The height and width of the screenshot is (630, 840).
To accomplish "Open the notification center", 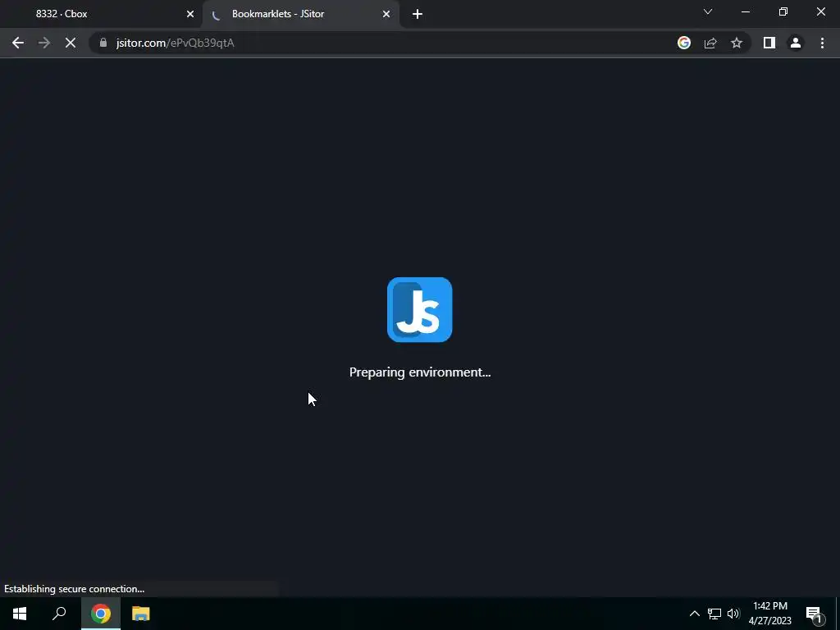I will coord(813,614).
